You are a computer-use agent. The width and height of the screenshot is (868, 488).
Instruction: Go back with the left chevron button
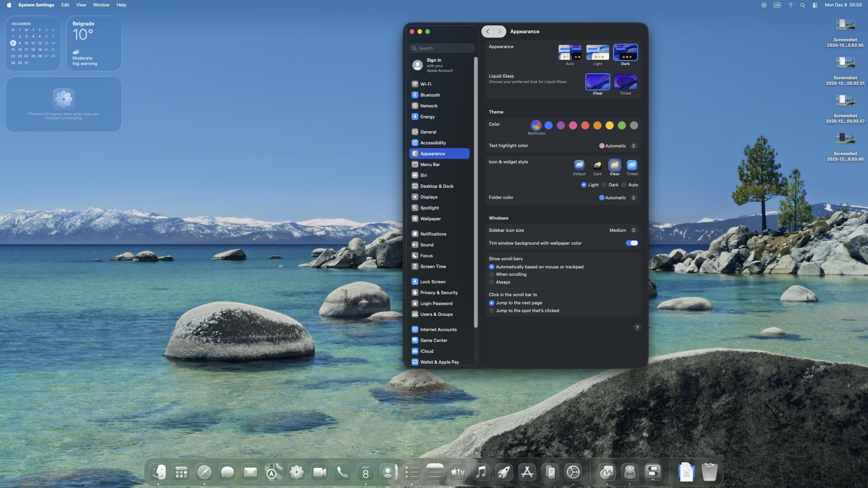point(488,32)
